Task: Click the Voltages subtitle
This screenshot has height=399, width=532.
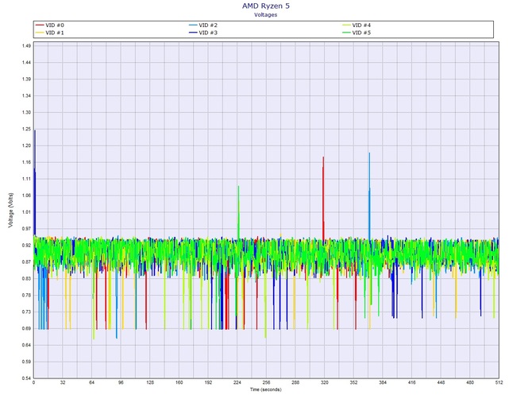Action: (x=266, y=14)
